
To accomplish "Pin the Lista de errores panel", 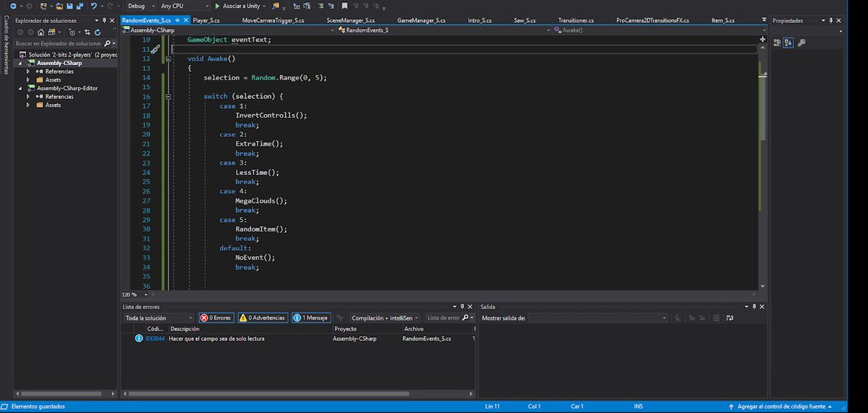I will pos(461,307).
